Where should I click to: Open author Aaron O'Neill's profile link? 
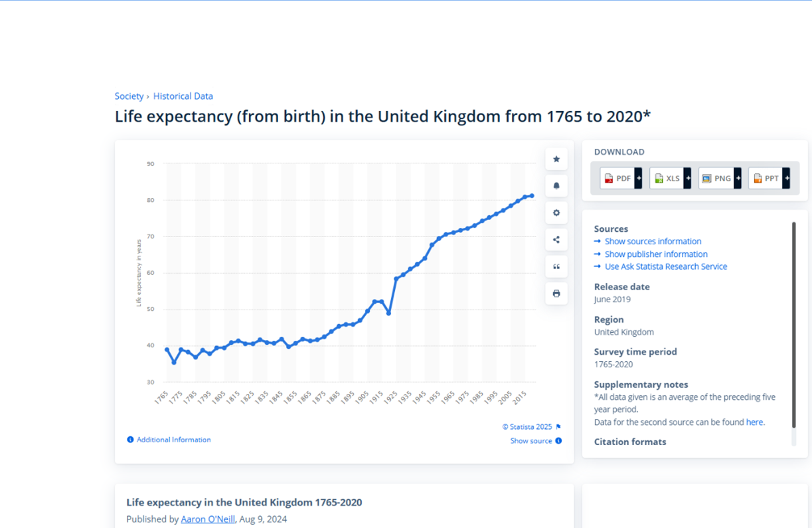click(208, 519)
